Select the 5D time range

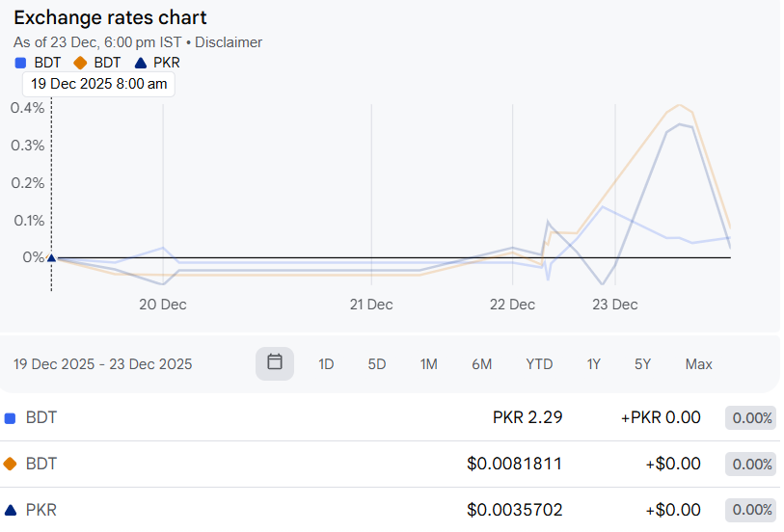376,364
